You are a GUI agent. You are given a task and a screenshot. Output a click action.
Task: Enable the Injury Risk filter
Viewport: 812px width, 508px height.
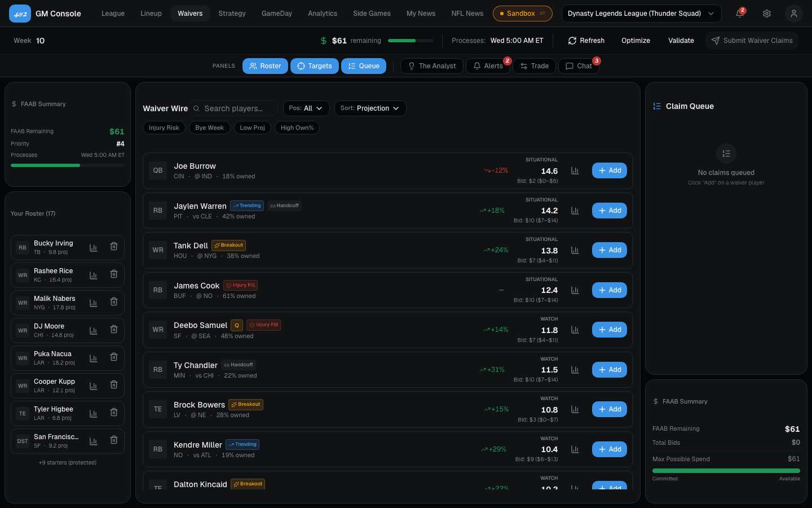(164, 128)
